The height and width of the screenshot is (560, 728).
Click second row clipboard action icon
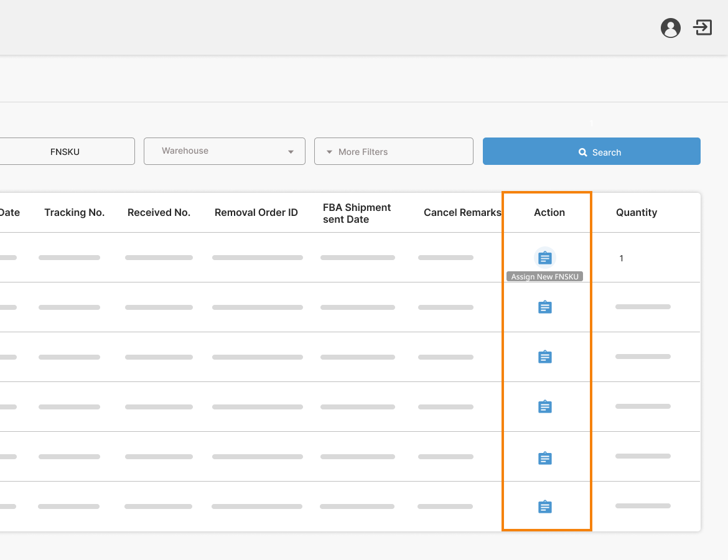[544, 307]
